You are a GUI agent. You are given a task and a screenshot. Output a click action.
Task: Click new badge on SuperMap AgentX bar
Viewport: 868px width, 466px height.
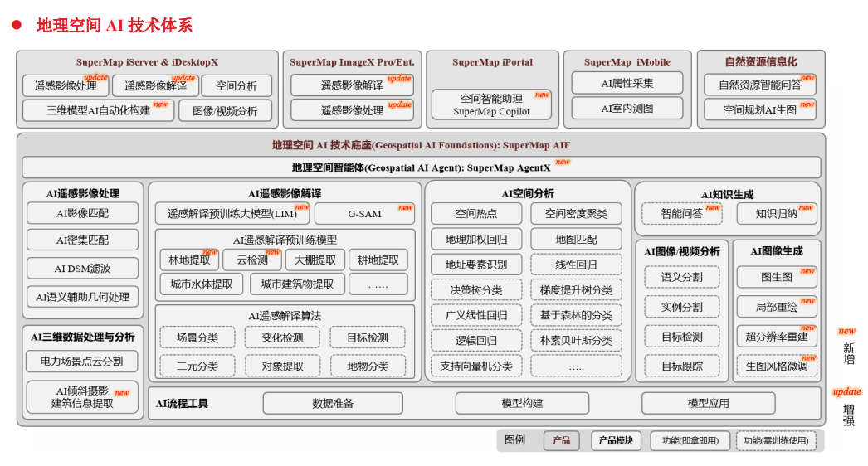[x=563, y=163]
